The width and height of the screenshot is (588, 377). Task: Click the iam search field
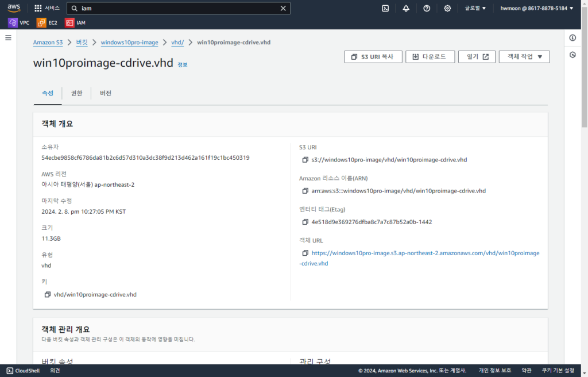pyautogui.click(x=178, y=8)
